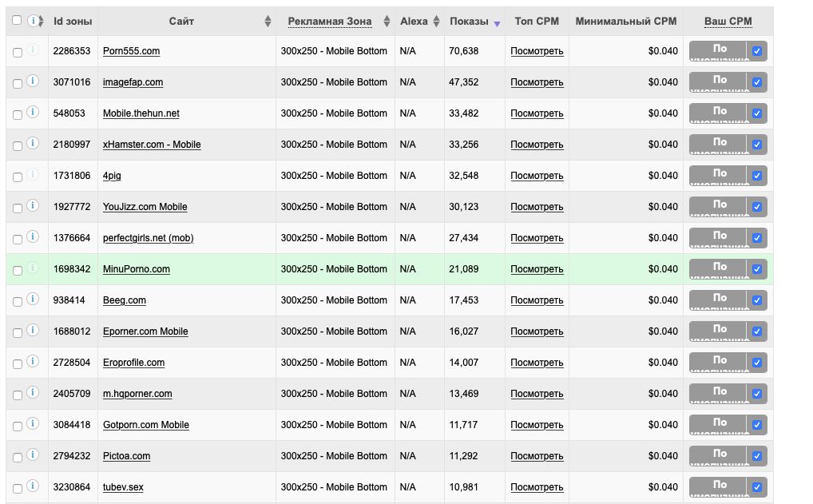Image resolution: width=813 pixels, height=504 pixels.
Task: Open the Pictoa.com site link
Action: click(x=126, y=456)
